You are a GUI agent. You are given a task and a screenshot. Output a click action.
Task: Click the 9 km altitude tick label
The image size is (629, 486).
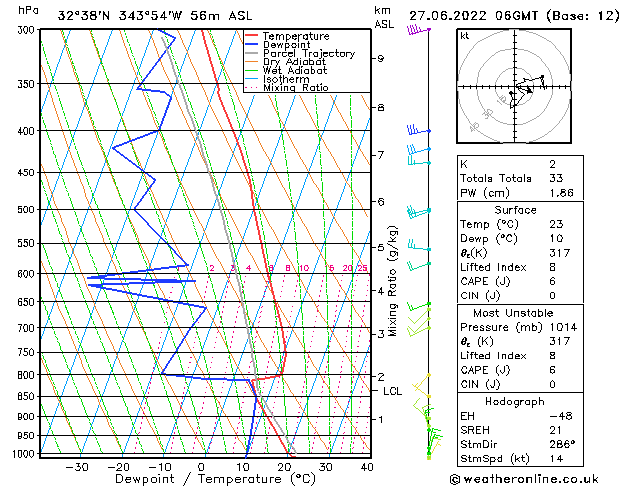[x=380, y=59]
